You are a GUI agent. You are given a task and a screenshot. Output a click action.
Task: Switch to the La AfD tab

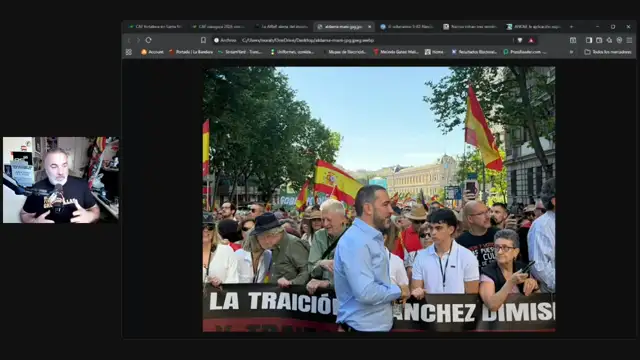click(x=282, y=27)
